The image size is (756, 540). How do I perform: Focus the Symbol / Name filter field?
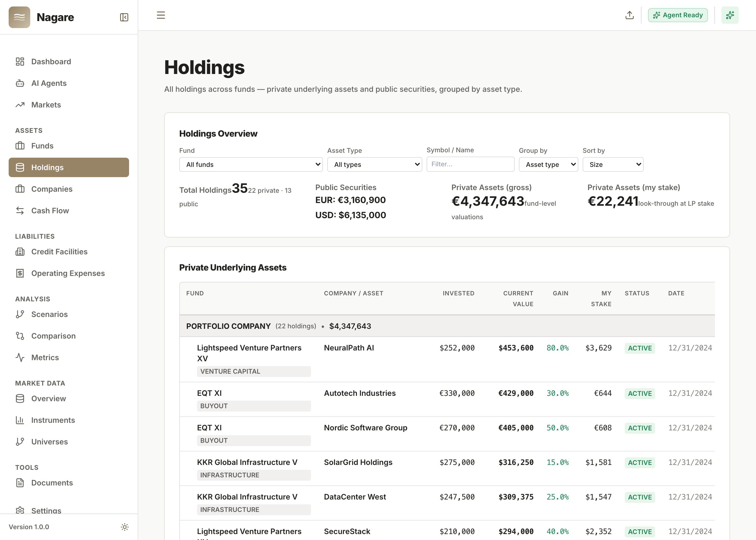(x=470, y=164)
